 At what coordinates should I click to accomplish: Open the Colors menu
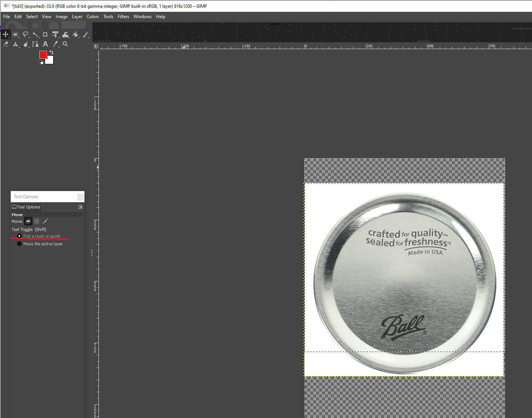click(x=93, y=17)
